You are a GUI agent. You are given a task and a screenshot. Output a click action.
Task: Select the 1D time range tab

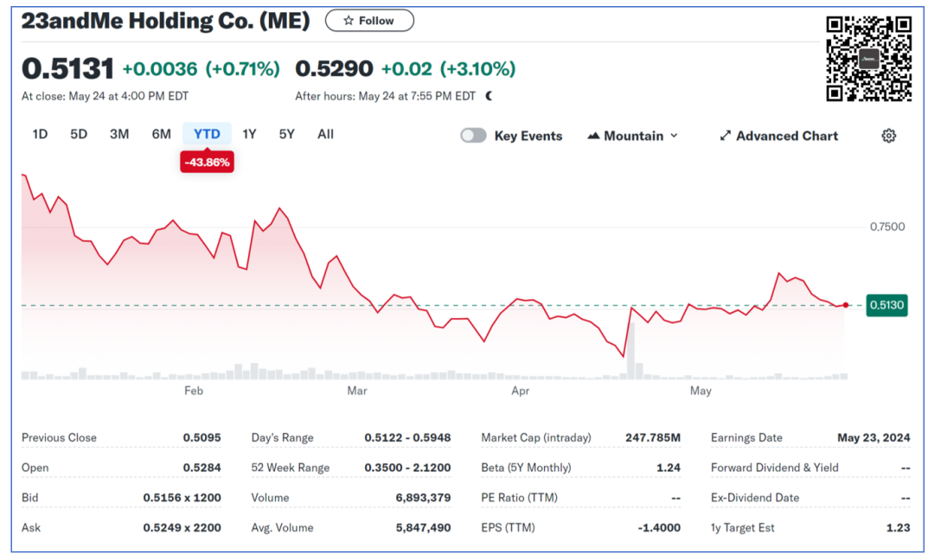coord(40,134)
